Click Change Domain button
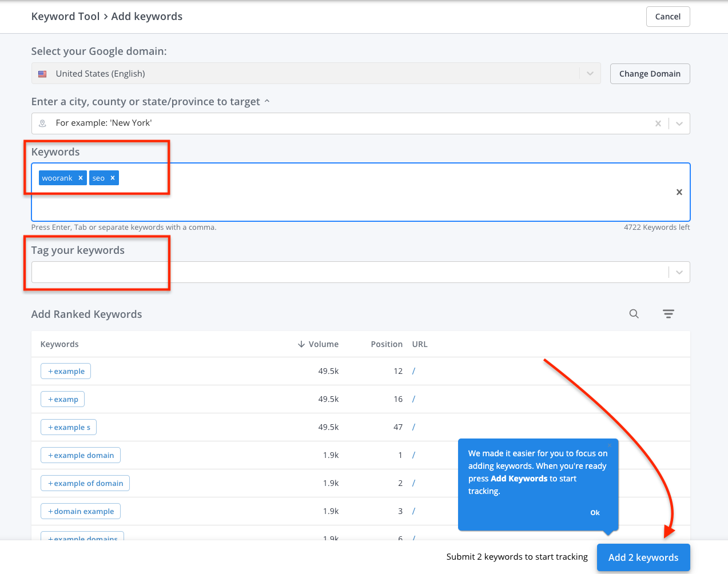 coord(650,74)
